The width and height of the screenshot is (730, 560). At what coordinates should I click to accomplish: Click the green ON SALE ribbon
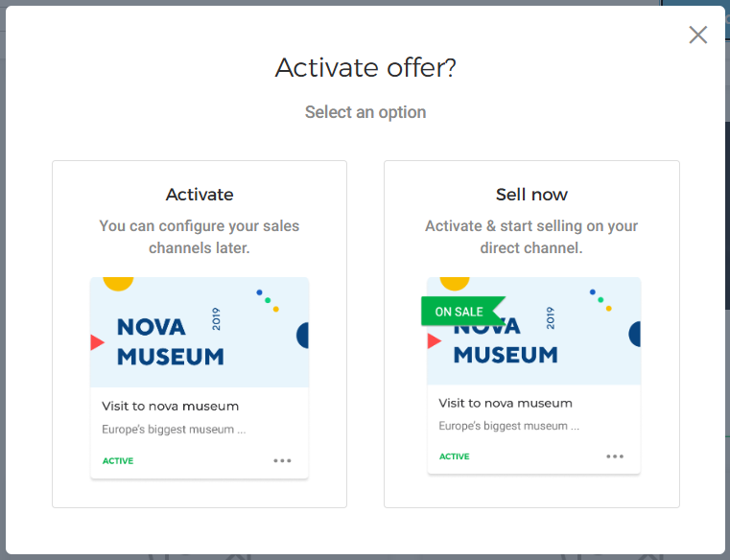tap(460, 312)
